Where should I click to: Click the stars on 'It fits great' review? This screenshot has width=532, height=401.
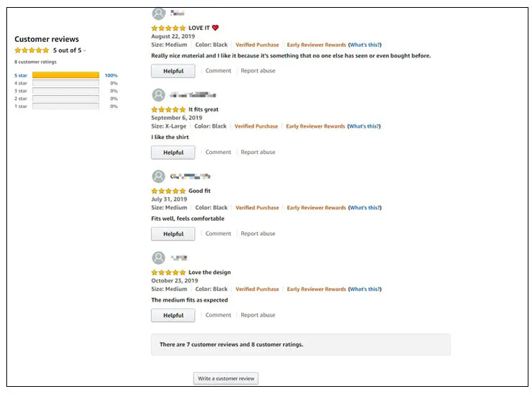coord(168,110)
